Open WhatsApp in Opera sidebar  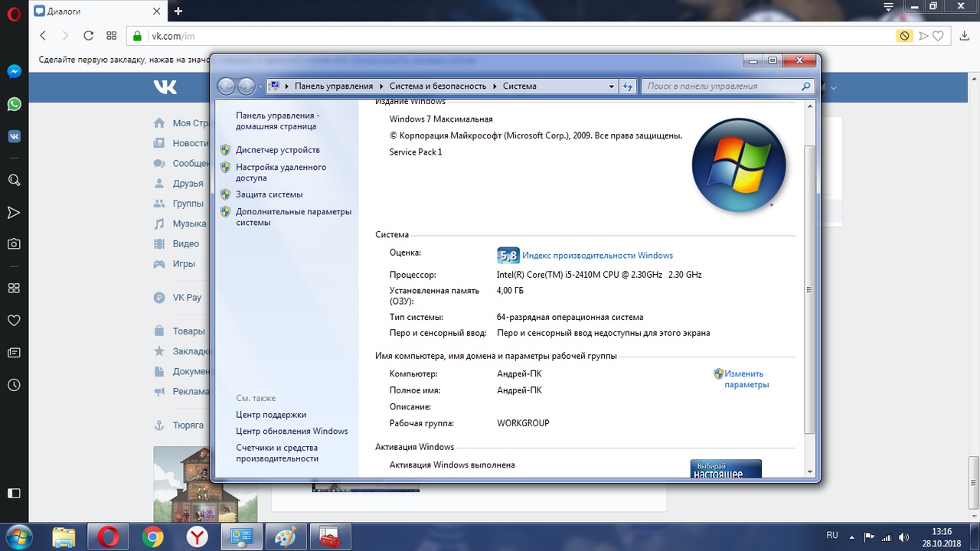pos(14,104)
